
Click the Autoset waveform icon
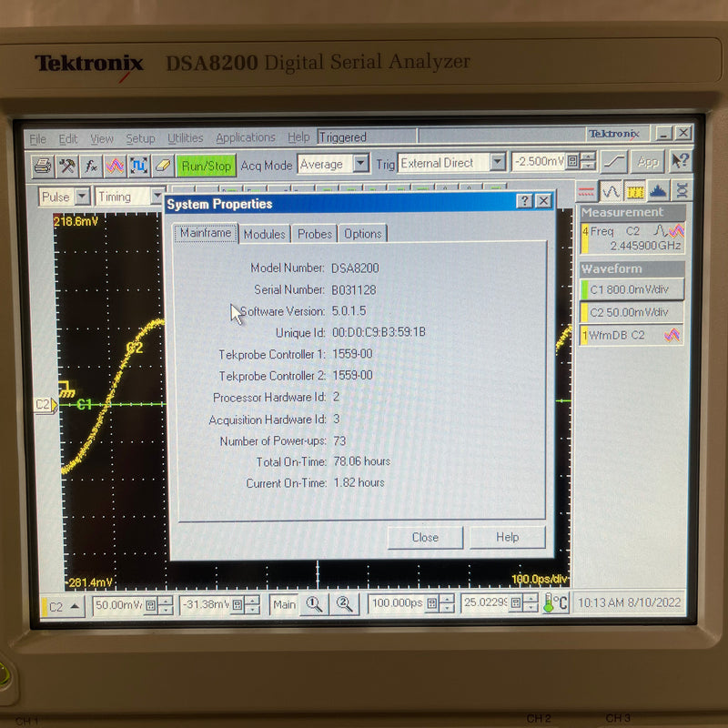click(x=139, y=166)
